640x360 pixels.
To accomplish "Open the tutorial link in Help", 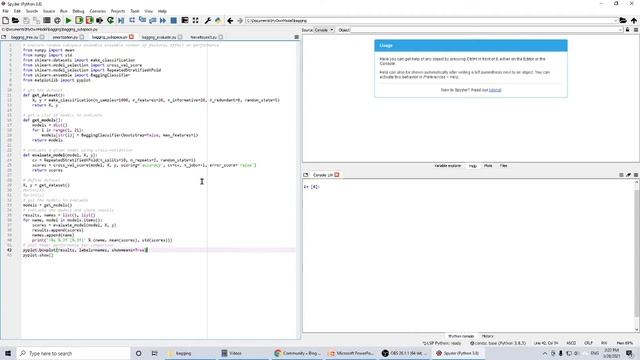I will [495, 90].
